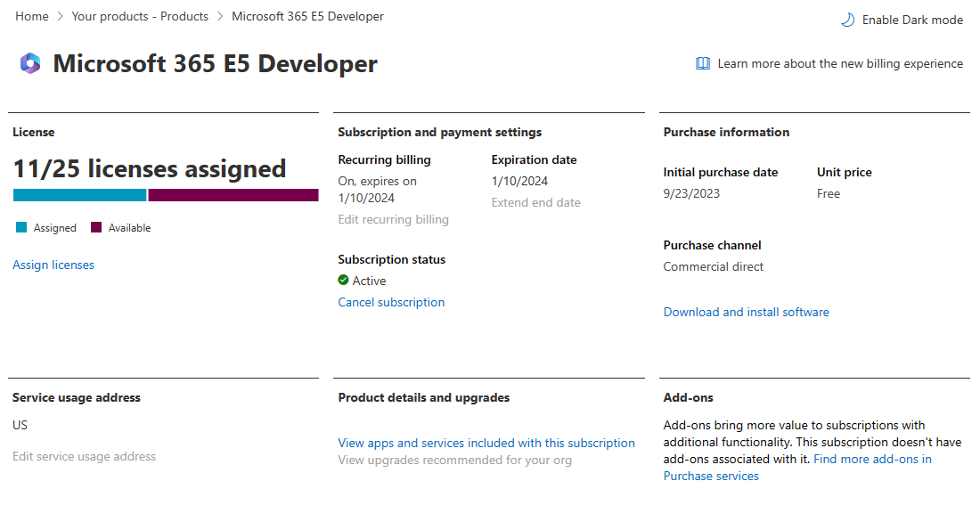Click the maroon Available legend square
Viewport: 980px width, 530px height.
pos(95,227)
